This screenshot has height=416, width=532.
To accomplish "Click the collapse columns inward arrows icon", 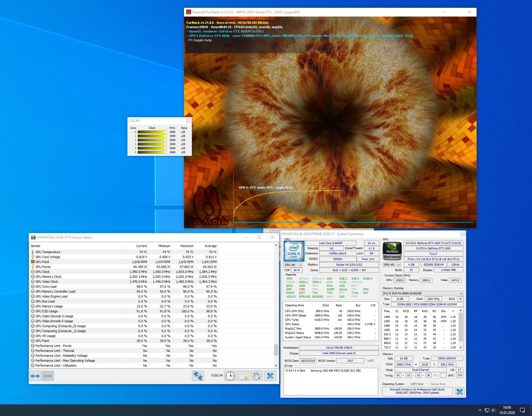I will [48, 376].
